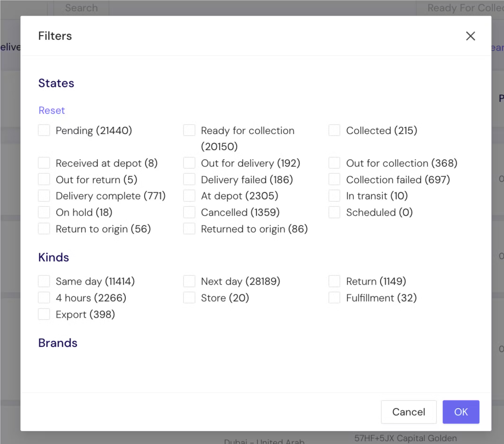Image resolution: width=504 pixels, height=444 pixels.
Task: Enable the Pending state checkbox
Action: [x=44, y=130]
